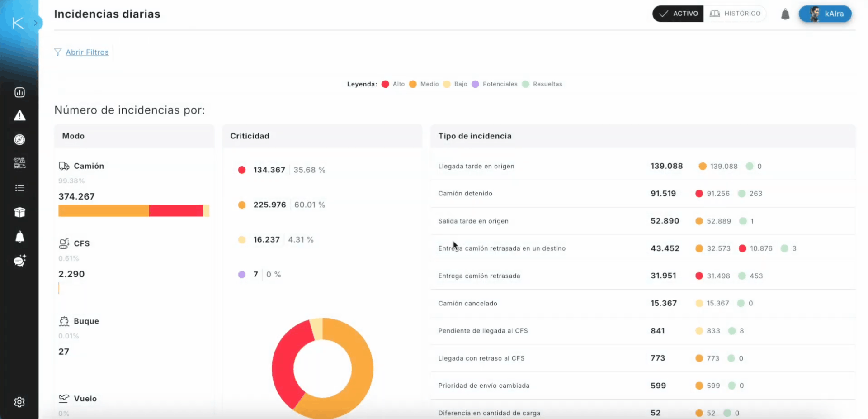Click the Resueltas legend label
The height and width of the screenshot is (419, 868).
pos(547,84)
